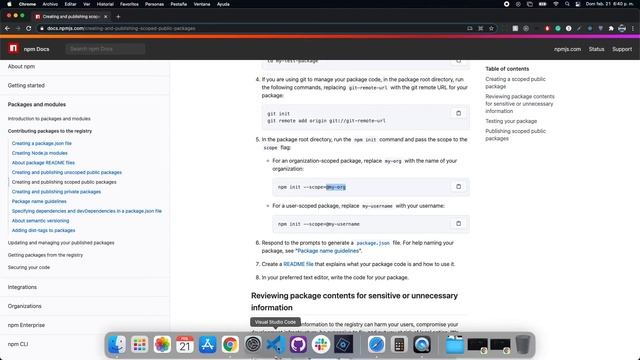Open the Archivo menu
Image resolution: width=640 pixels, height=360 pixels.
coord(50,4)
